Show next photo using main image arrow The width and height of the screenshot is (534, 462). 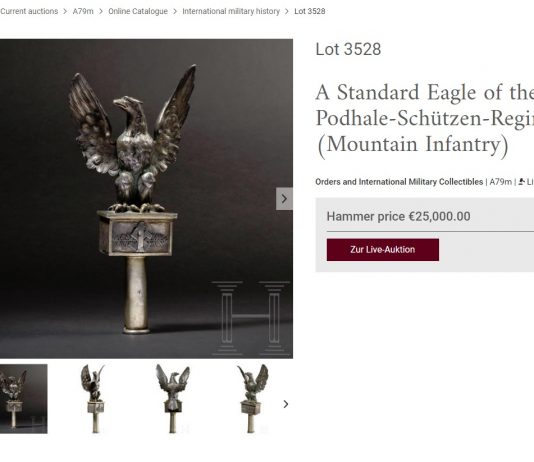[284, 198]
